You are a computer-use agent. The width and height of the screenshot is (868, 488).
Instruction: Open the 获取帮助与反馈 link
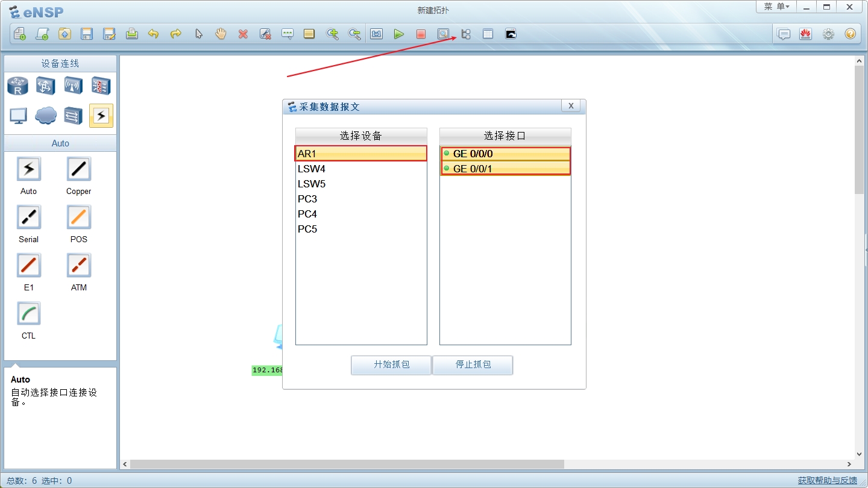point(827,480)
